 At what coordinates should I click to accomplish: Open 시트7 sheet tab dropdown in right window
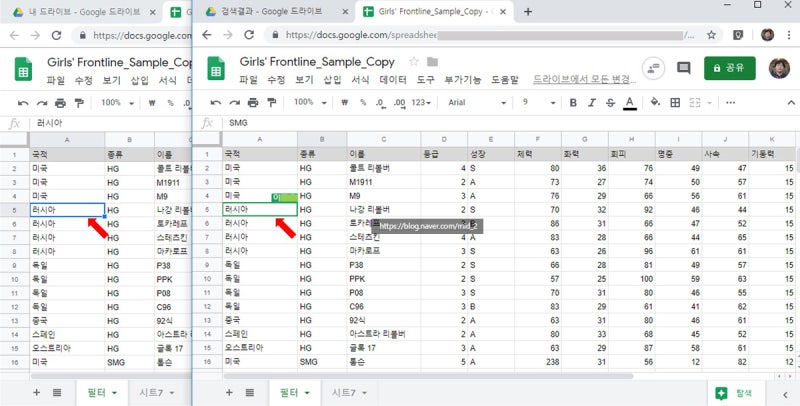(x=364, y=393)
